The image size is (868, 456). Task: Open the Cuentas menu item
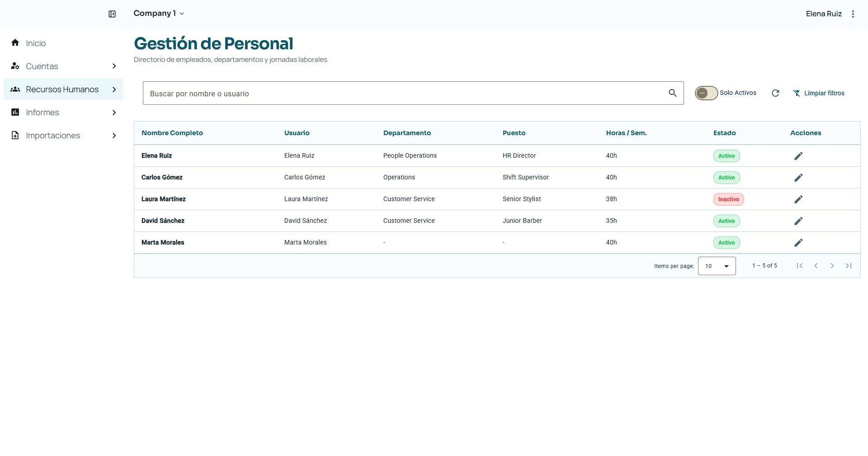63,66
